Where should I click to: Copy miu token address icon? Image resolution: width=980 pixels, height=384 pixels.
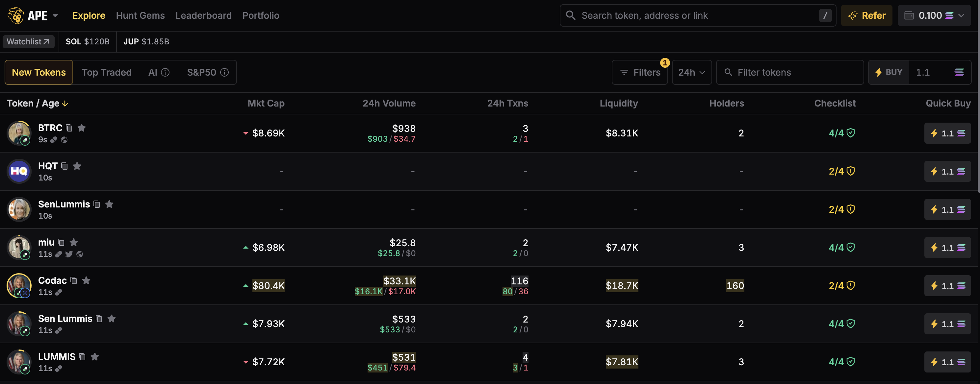point(61,243)
